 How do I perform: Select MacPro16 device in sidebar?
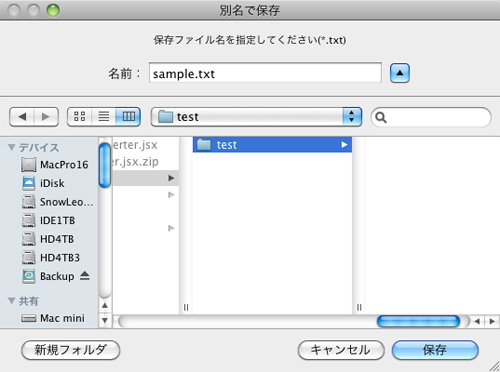(x=55, y=165)
